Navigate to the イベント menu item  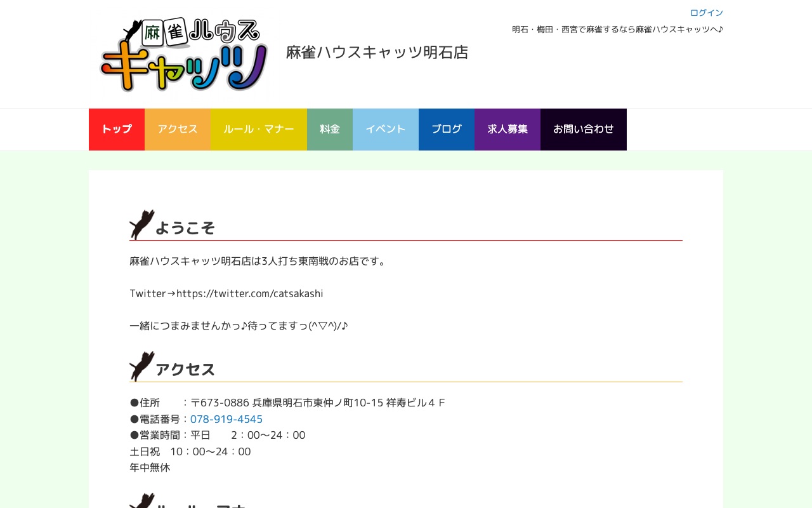pyautogui.click(x=386, y=130)
